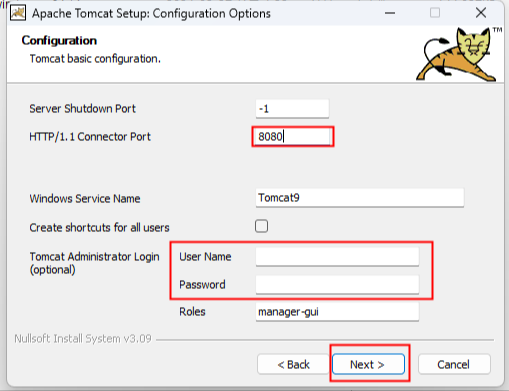The width and height of the screenshot is (509, 391).
Task: Click the administrator Password field
Action: pyautogui.click(x=337, y=285)
